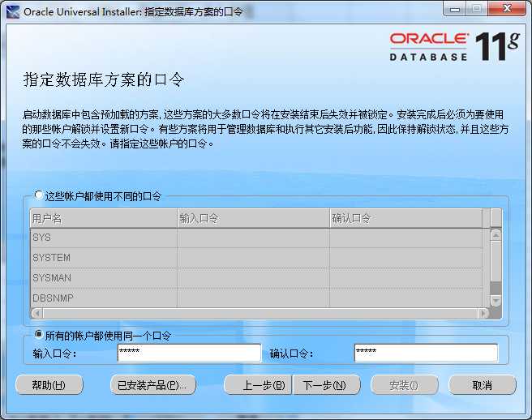
Task: Select the same password for all accounts option
Action: click(39, 335)
